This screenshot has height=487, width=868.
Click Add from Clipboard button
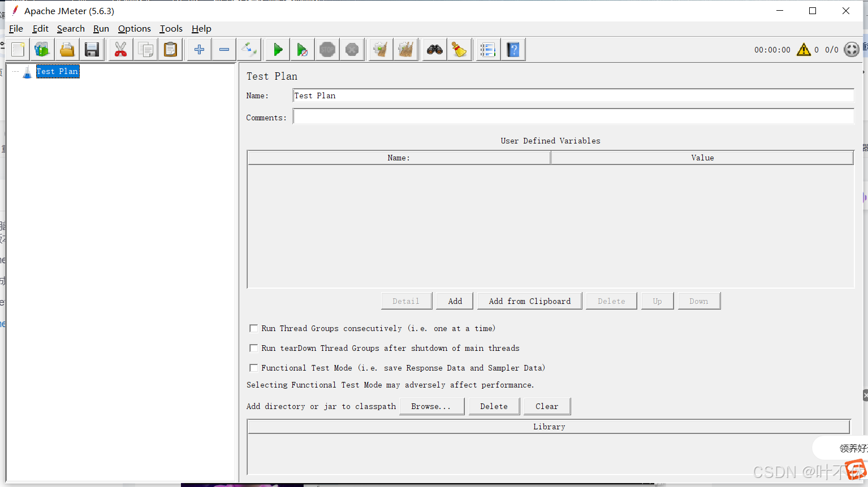tap(530, 301)
